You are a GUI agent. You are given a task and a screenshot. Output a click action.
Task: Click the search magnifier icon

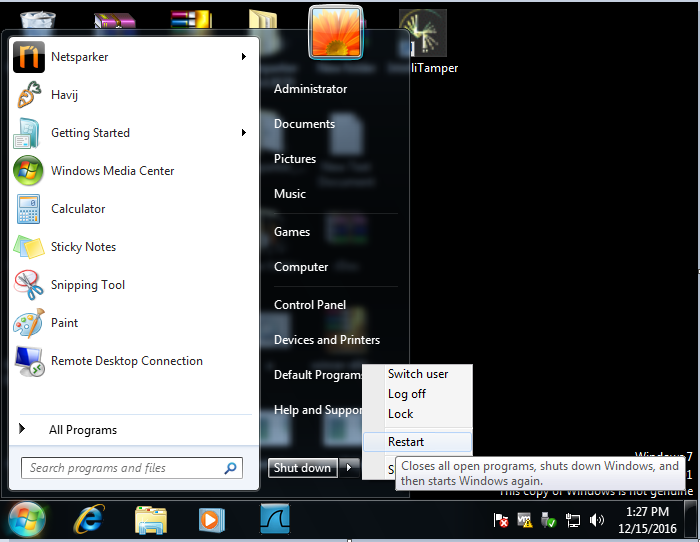(230, 468)
